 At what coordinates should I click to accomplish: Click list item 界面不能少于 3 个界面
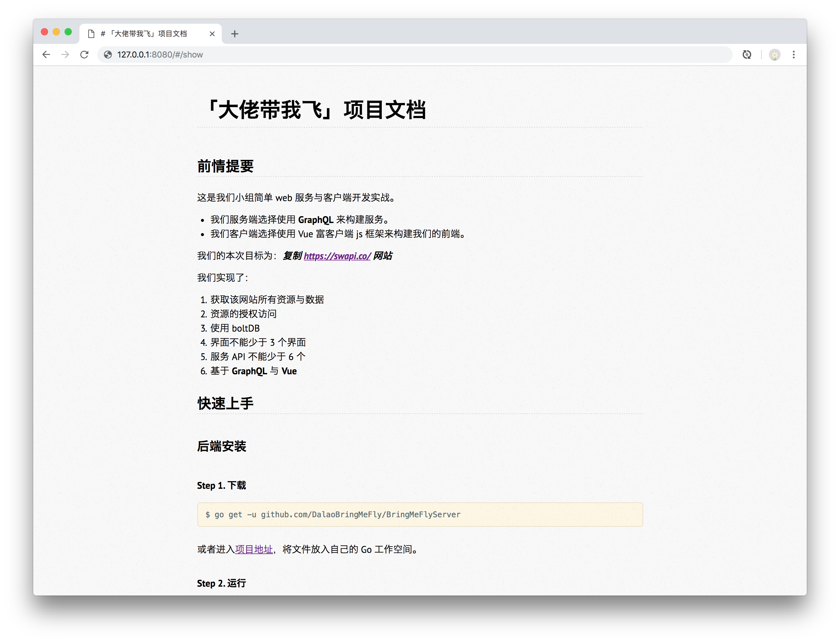point(258,342)
